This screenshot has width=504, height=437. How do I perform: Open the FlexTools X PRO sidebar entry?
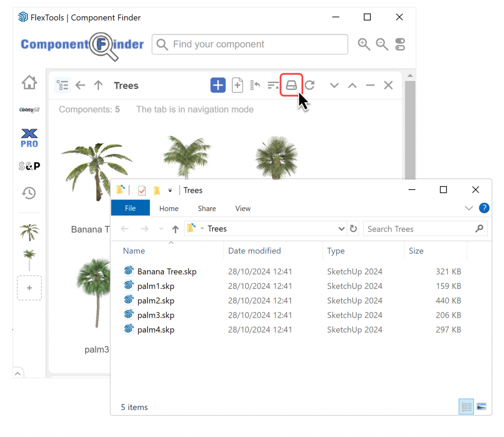point(29,138)
